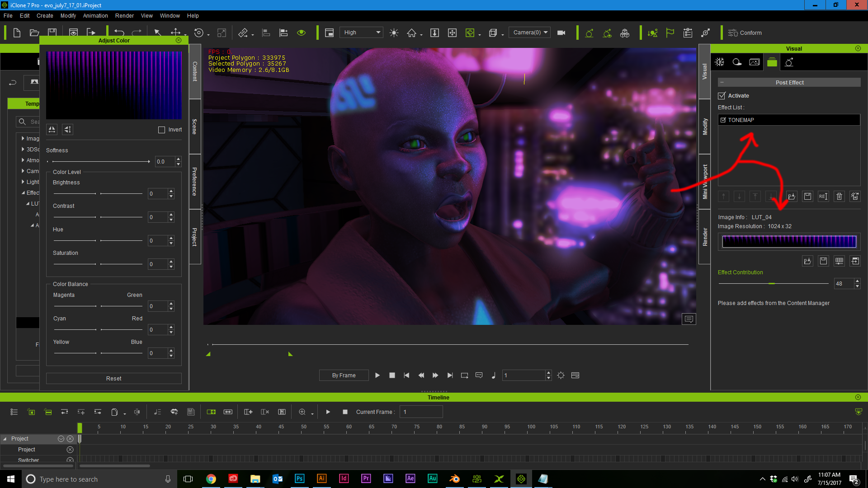This screenshot has width=868, height=488.
Task: Click the Redo arrow icon
Action: [137, 33]
